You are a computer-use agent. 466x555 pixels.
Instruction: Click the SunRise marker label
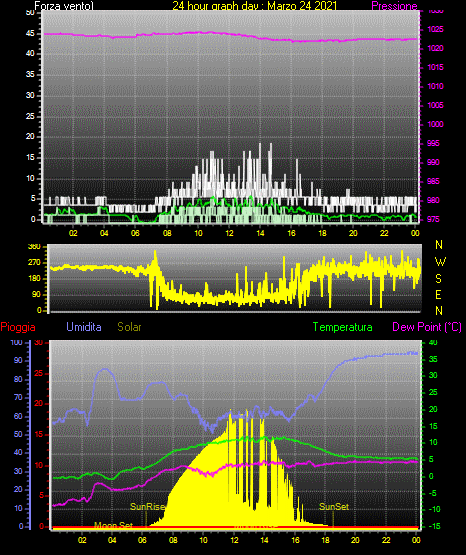click(147, 507)
